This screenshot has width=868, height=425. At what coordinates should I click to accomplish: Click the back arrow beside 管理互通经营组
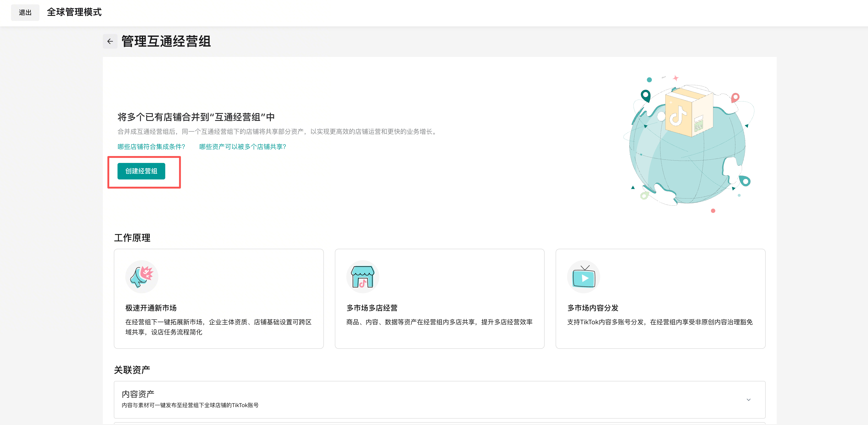coord(110,42)
